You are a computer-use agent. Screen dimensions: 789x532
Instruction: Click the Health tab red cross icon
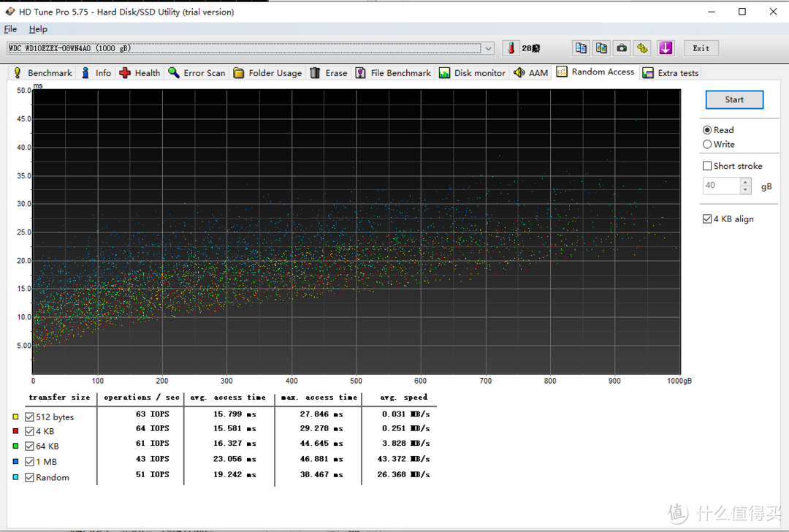[125, 73]
